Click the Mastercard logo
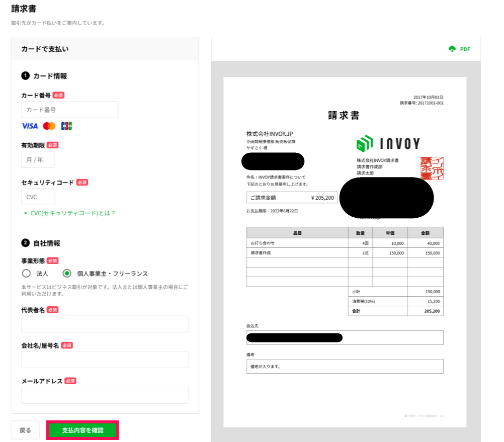 coord(49,126)
